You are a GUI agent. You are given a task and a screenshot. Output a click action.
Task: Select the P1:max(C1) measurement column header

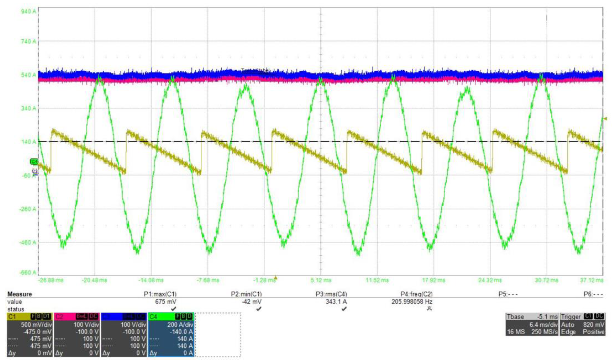pos(160,294)
